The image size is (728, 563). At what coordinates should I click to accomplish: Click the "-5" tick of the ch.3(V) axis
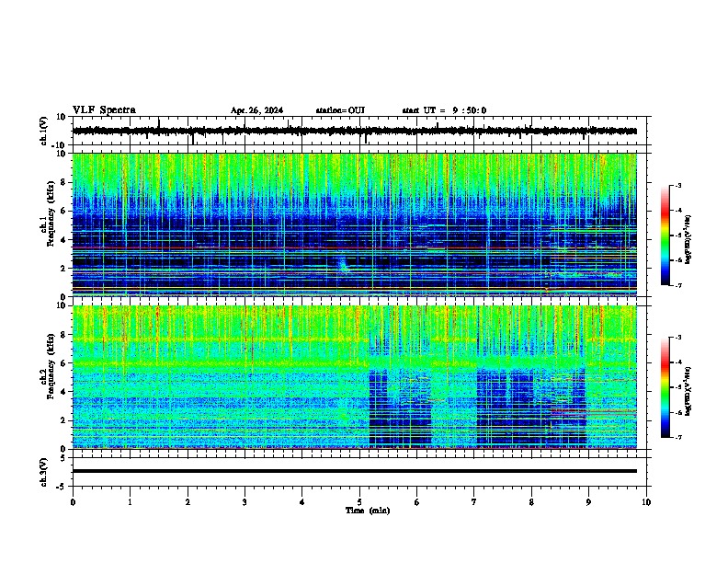[62, 487]
